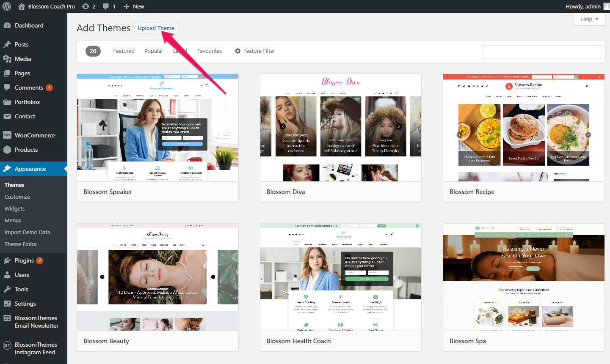Click the Settings sliders icon

click(7, 304)
